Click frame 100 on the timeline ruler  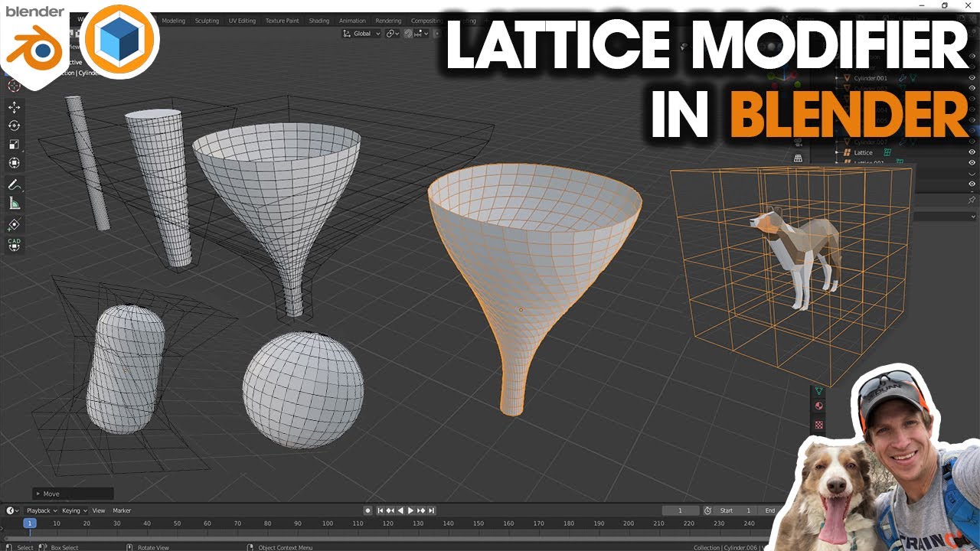328,523
